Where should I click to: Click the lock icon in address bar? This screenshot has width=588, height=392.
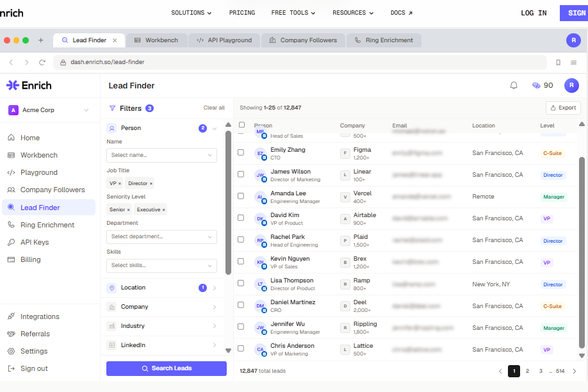(x=63, y=62)
